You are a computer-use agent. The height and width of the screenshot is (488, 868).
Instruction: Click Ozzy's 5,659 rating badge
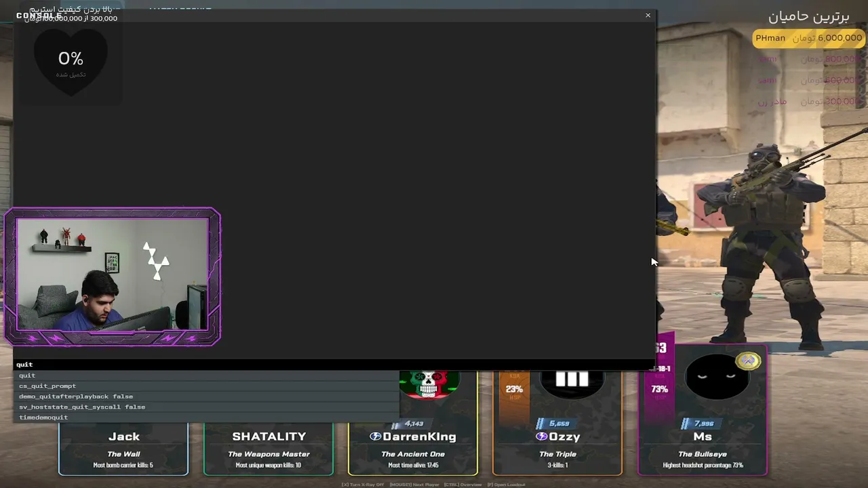pos(558,424)
